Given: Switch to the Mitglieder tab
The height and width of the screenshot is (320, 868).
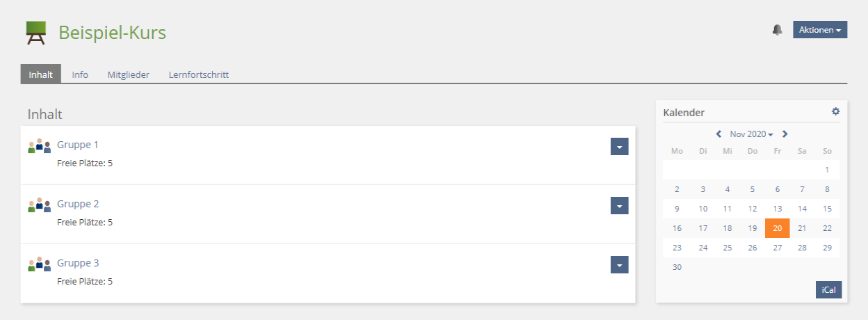Looking at the screenshot, I should [128, 74].
